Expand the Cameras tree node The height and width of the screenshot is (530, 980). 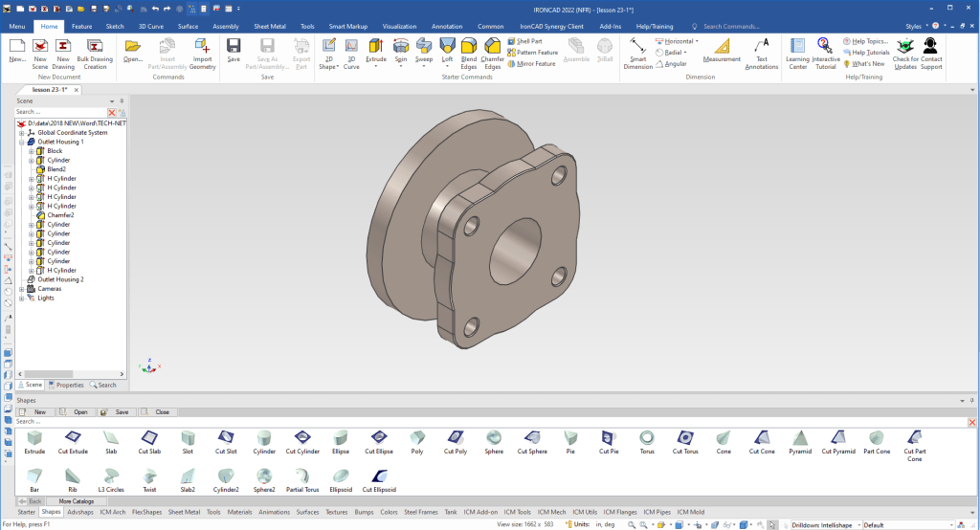point(22,288)
